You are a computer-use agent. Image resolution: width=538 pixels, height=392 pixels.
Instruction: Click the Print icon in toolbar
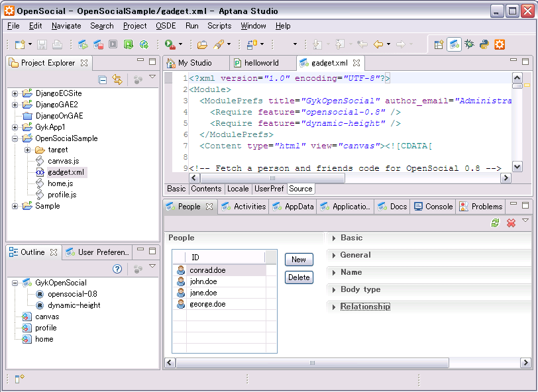(x=57, y=44)
